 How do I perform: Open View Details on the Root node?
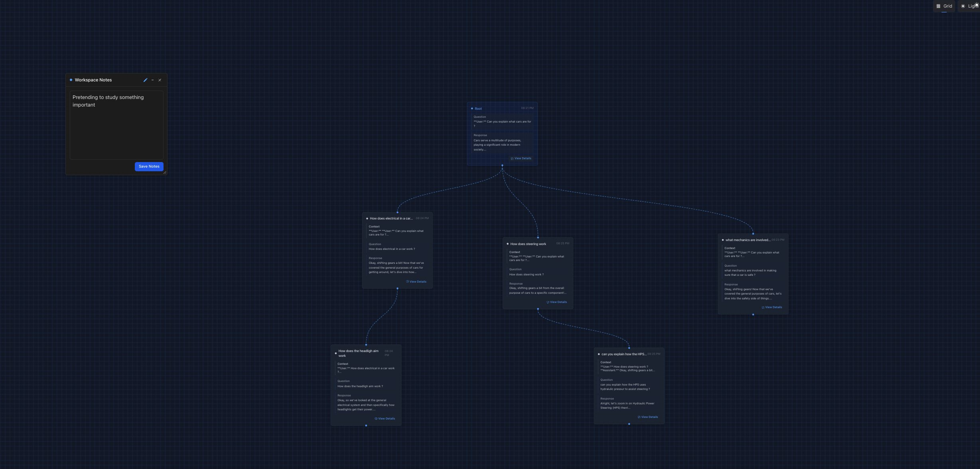point(521,158)
